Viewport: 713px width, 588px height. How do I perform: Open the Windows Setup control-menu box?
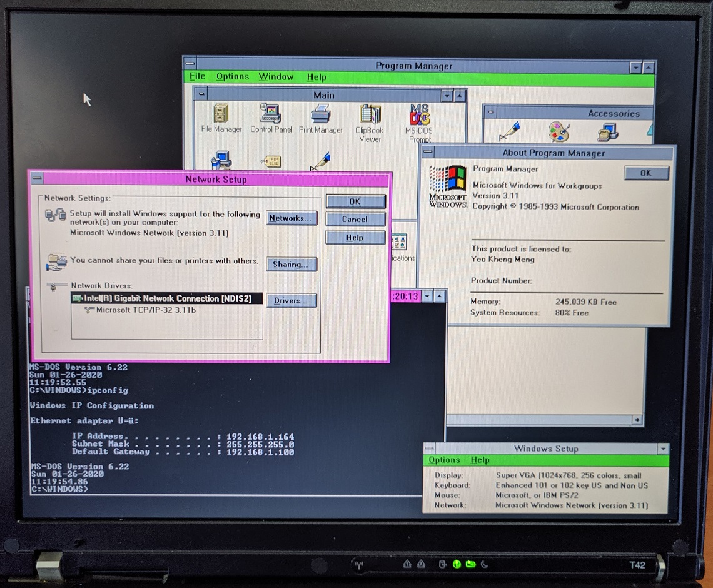coord(429,448)
